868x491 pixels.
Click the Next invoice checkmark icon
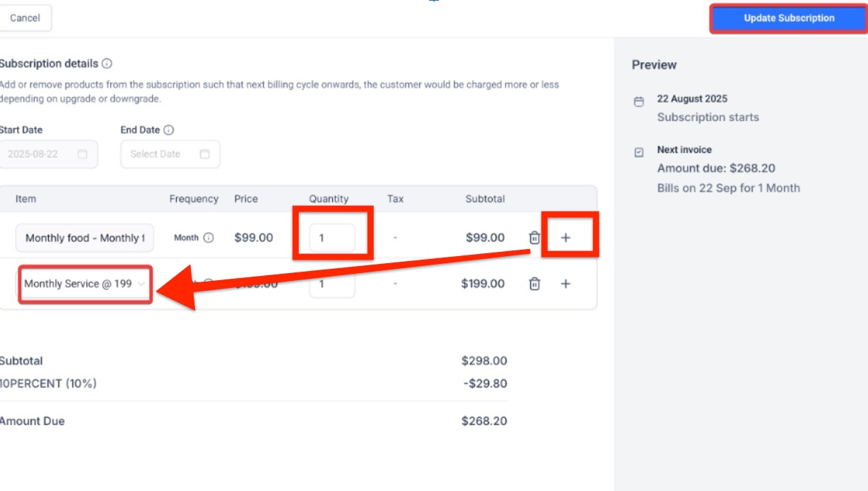coord(639,152)
